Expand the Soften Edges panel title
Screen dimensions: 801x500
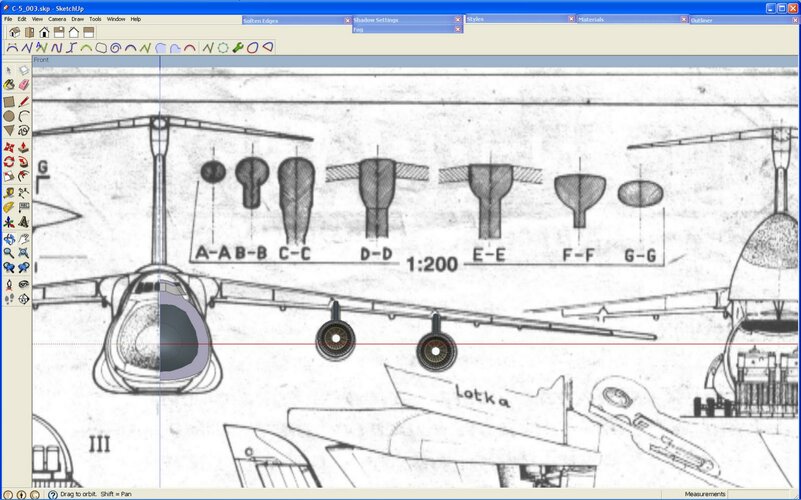pyautogui.click(x=261, y=21)
